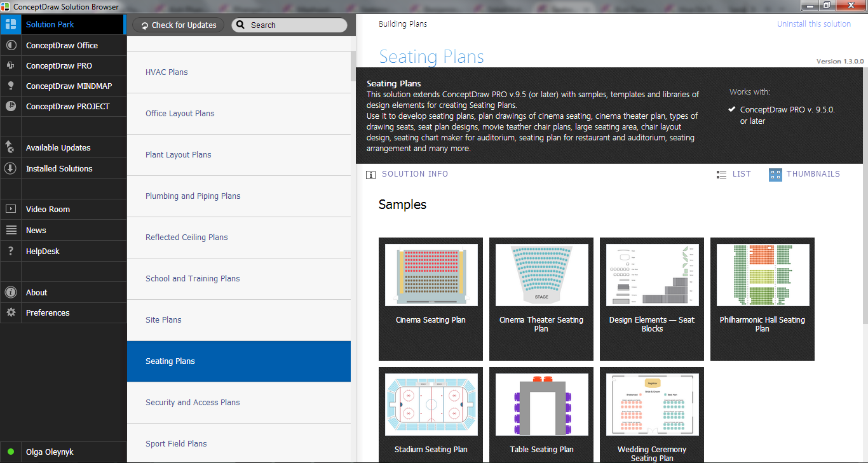Click the Samples section heading
868x463 pixels.
tap(403, 205)
